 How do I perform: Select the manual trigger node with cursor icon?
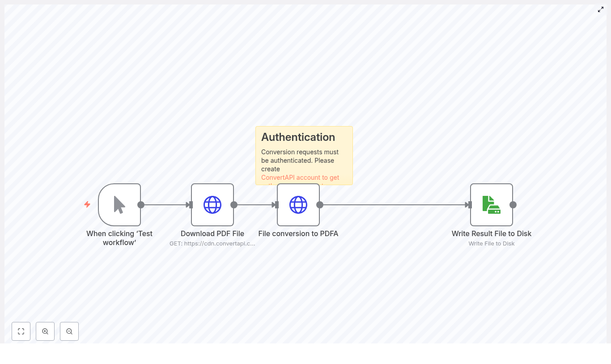coord(119,205)
